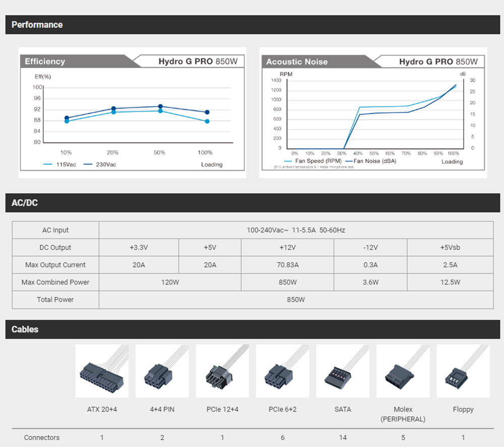Click the Performance section header

(37, 25)
